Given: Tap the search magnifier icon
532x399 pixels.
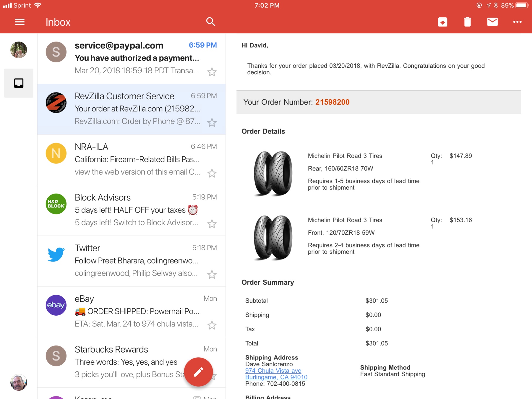Looking at the screenshot, I should [210, 22].
